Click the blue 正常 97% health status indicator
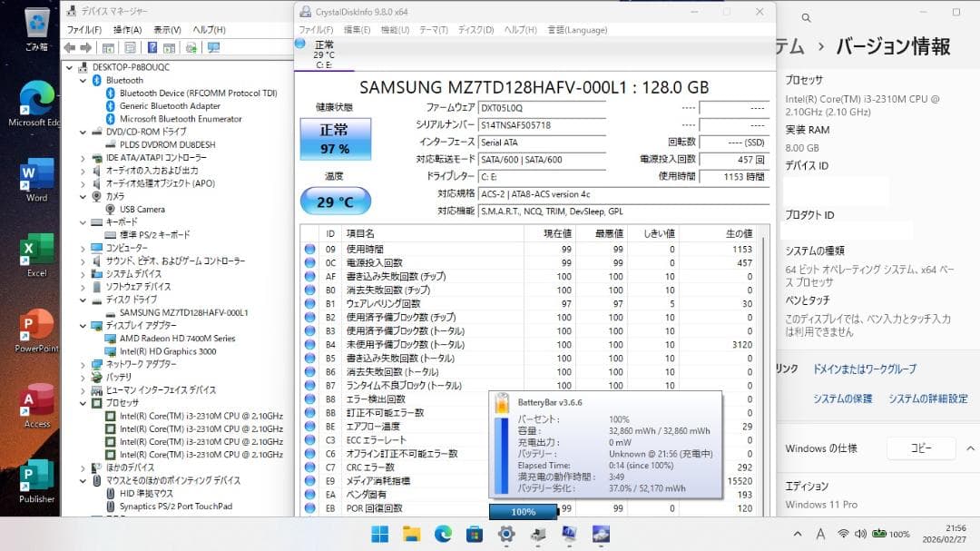 336,139
